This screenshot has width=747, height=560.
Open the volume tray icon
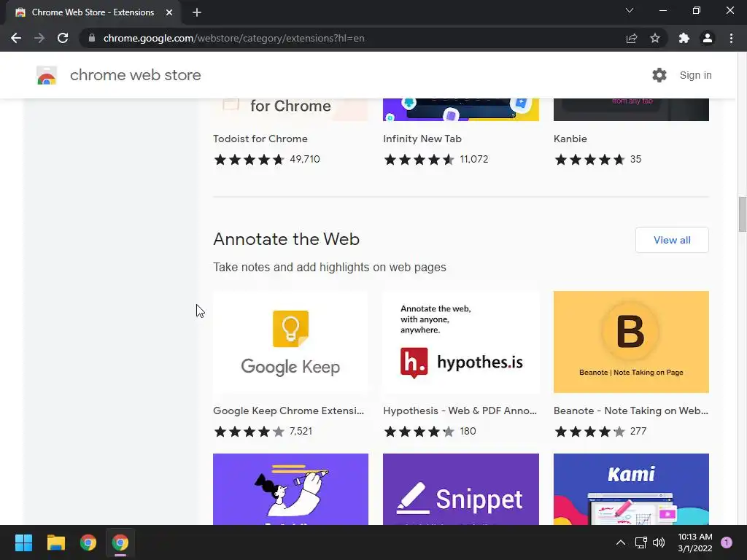(x=659, y=542)
